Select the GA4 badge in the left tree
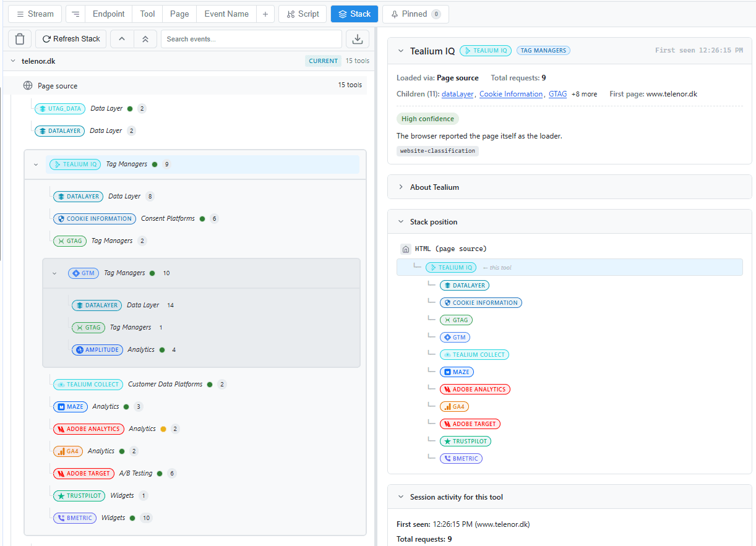 (68, 451)
